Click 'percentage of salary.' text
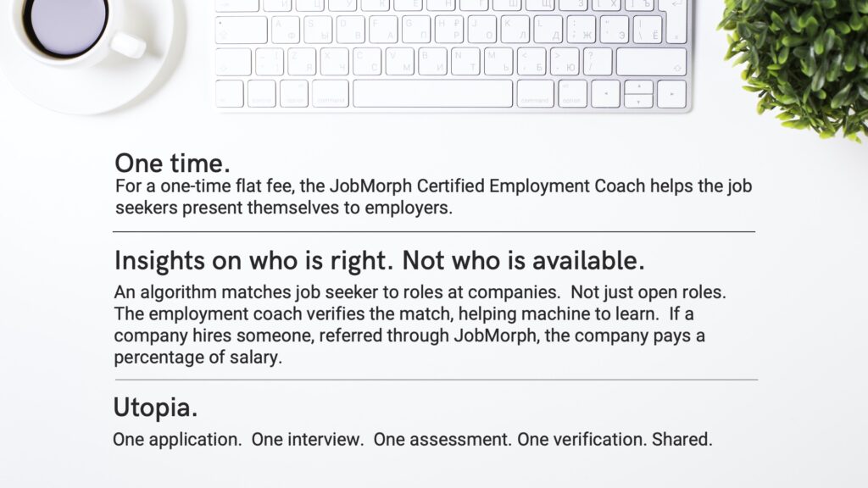Viewport: 868px width, 488px height. (x=198, y=358)
